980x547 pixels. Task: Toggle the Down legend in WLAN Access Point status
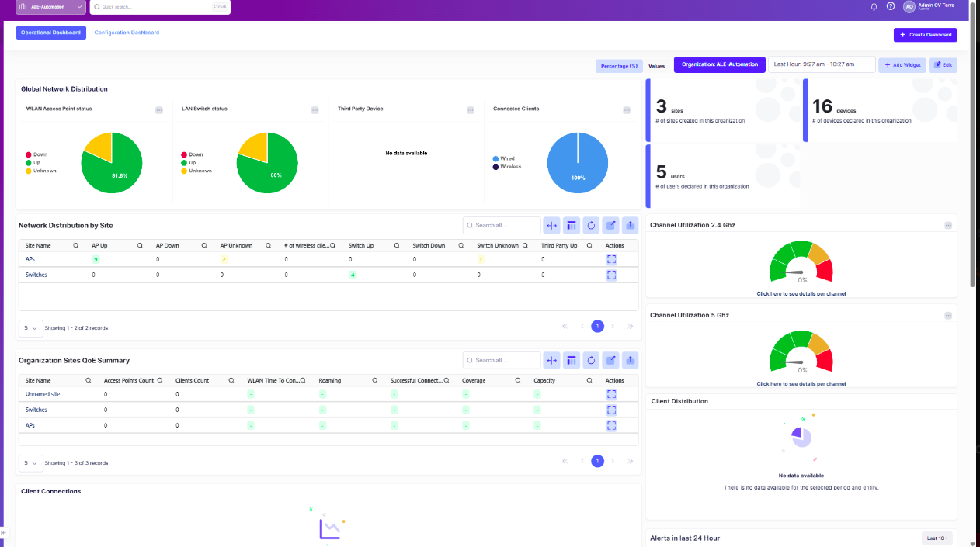pyautogui.click(x=37, y=154)
